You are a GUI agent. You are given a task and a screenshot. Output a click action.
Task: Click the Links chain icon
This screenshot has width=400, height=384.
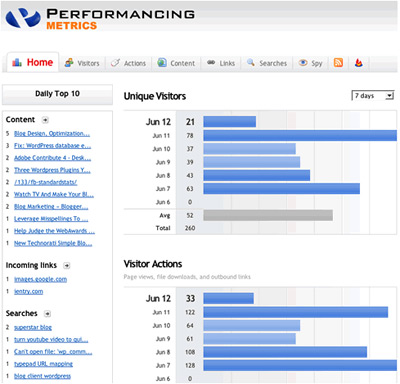pos(211,62)
